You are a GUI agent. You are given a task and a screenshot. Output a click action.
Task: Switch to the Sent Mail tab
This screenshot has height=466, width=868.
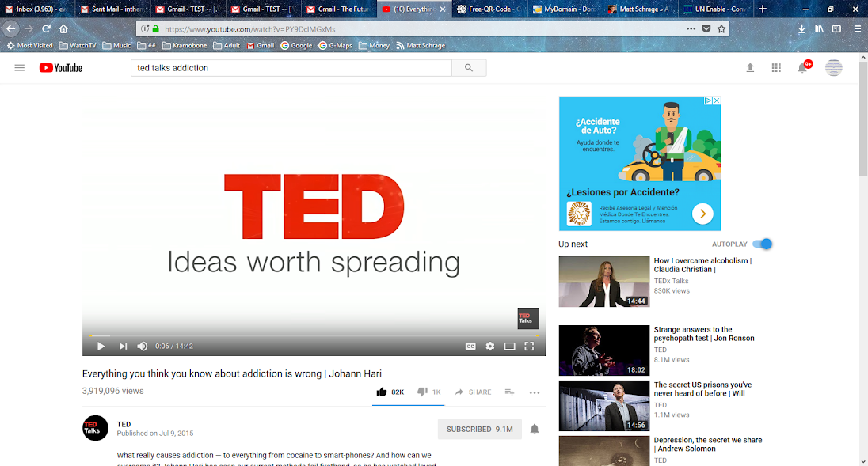pos(112,9)
